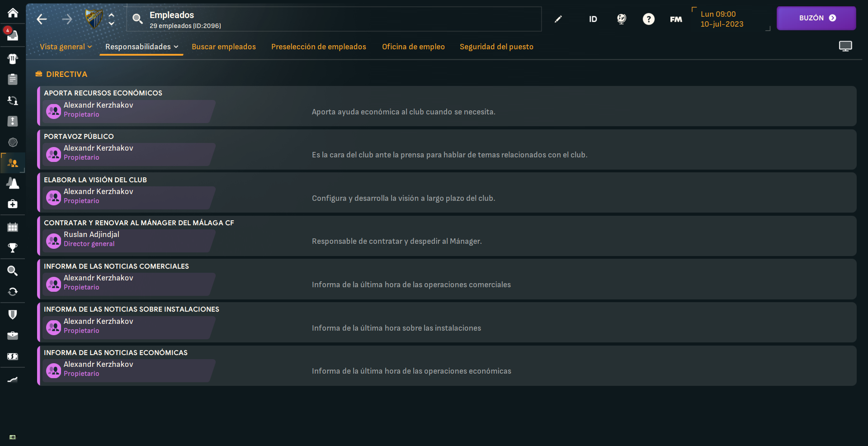Open the Transfers circular arrows icon

point(13,292)
